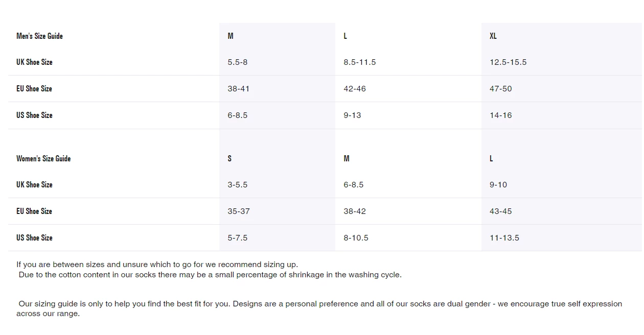Image resolution: width=644 pixels, height=335 pixels.
Task: Click men's UK size 5.5-8 cell
Action: [x=238, y=62]
